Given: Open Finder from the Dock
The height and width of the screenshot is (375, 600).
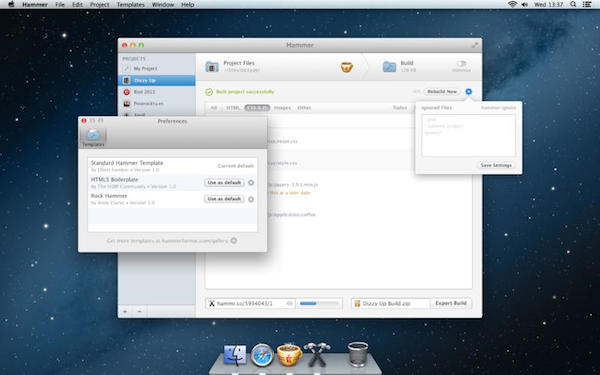Looking at the screenshot, I should click(235, 355).
